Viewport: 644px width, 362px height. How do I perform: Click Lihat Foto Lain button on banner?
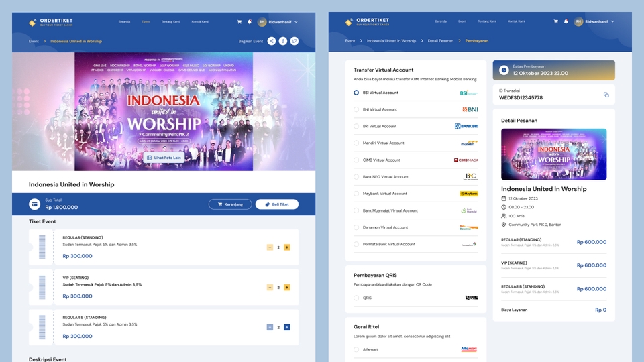[164, 158]
